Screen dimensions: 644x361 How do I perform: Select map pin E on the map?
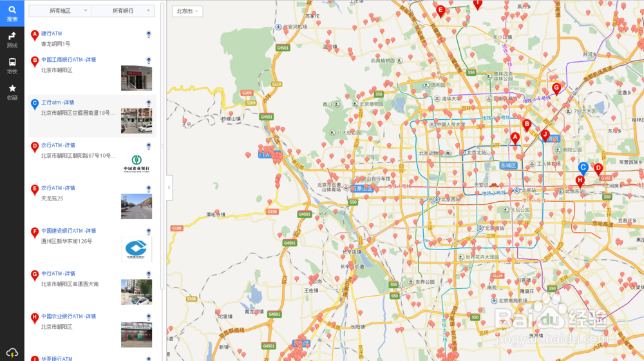(440, 11)
